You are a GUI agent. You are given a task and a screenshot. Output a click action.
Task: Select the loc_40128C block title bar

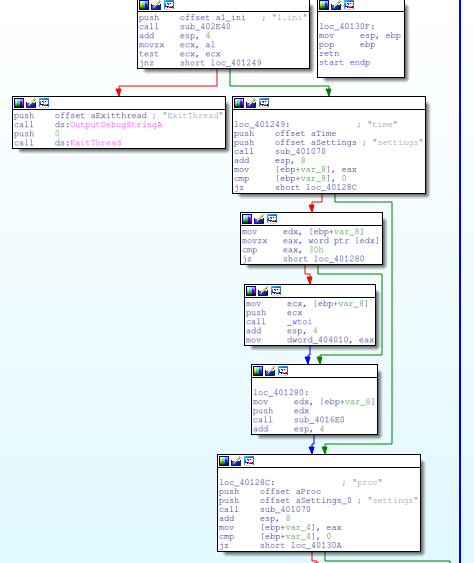click(x=319, y=461)
